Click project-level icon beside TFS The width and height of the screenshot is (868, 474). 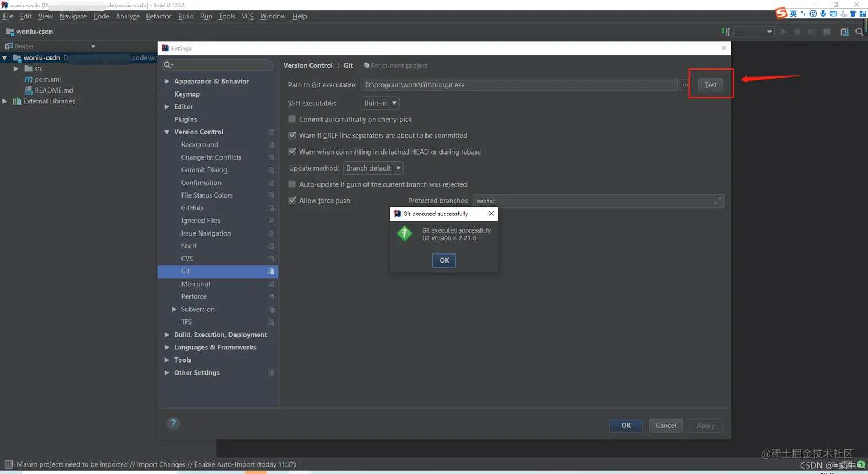coord(271,322)
